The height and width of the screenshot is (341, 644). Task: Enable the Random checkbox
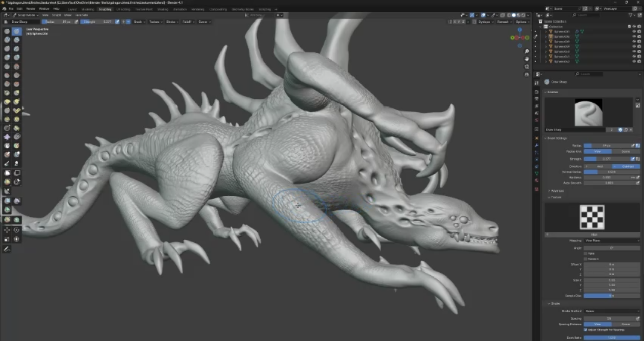point(586,259)
